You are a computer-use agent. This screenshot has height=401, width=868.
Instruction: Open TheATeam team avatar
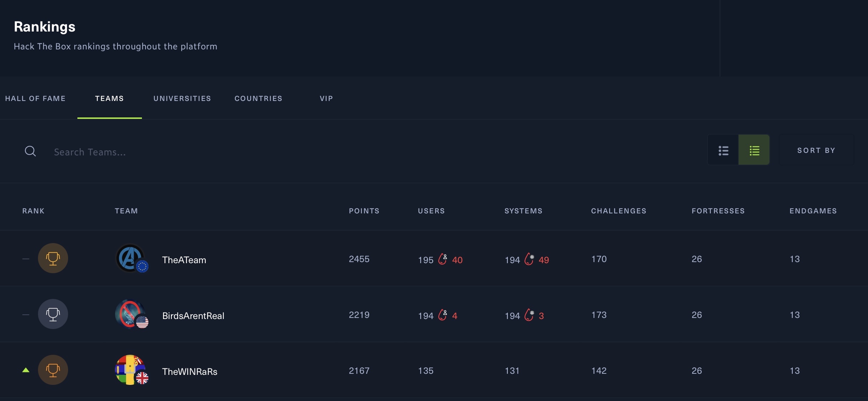(130, 259)
